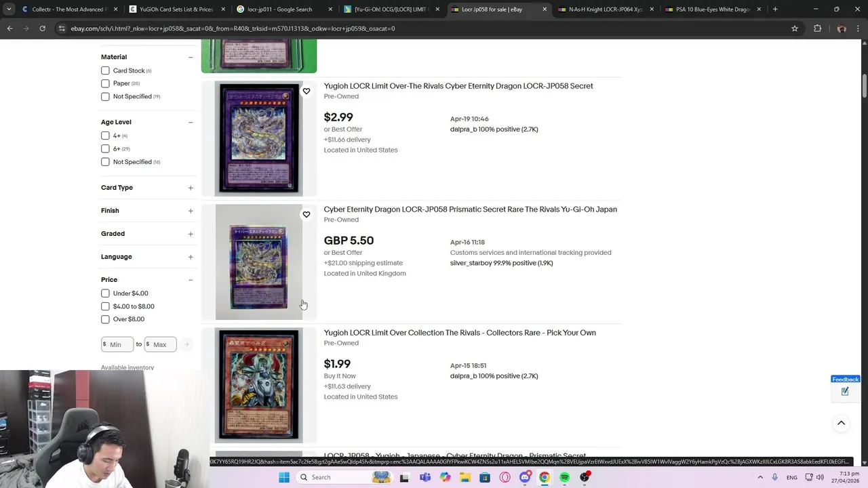Click the browser address bar URL
The width and height of the screenshot is (868, 488).
(233, 28)
